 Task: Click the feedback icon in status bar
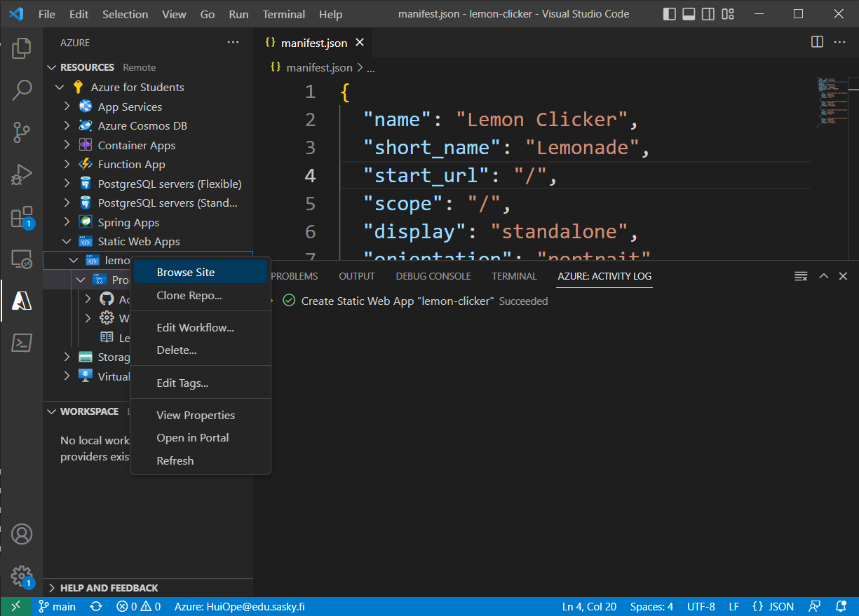tap(815, 607)
